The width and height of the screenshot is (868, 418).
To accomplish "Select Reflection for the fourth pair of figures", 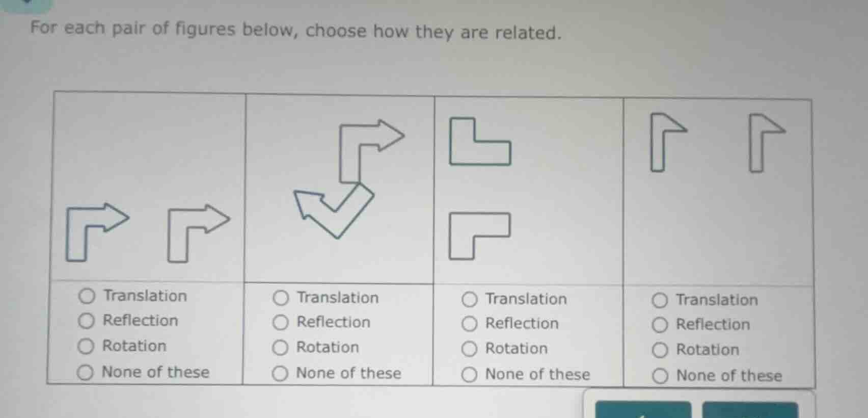I will coord(661,325).
